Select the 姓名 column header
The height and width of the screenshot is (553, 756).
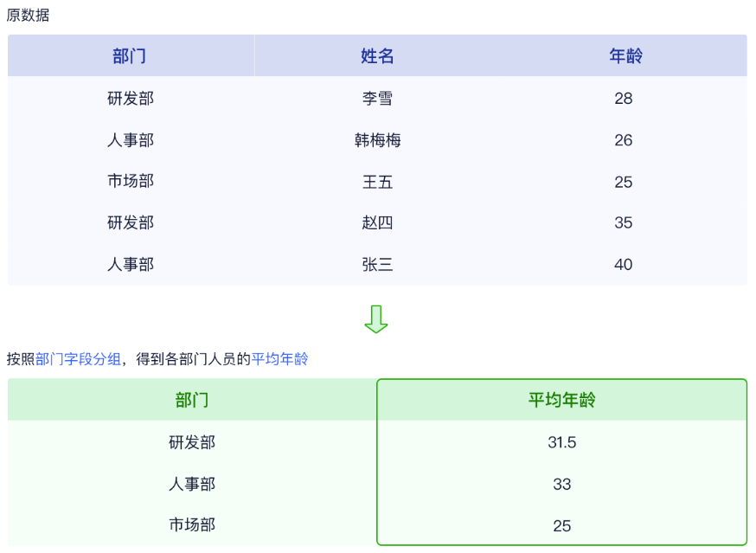[x=377, y=56]
